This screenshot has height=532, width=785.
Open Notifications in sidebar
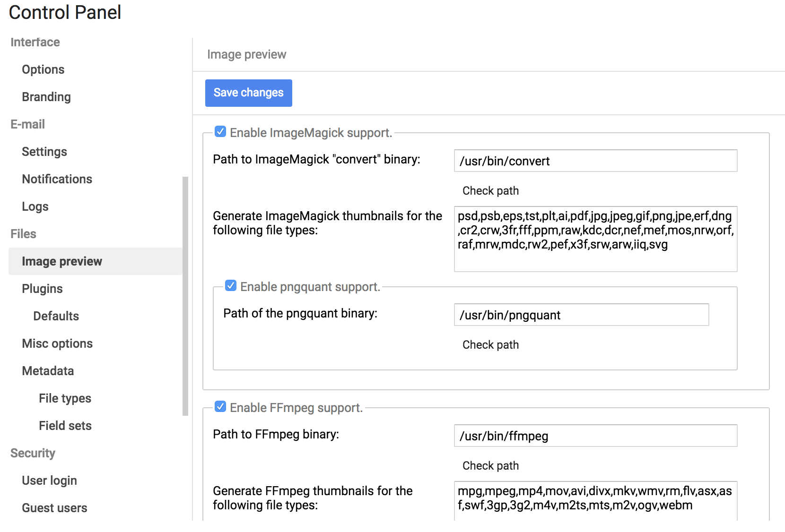tap(57, 179)
